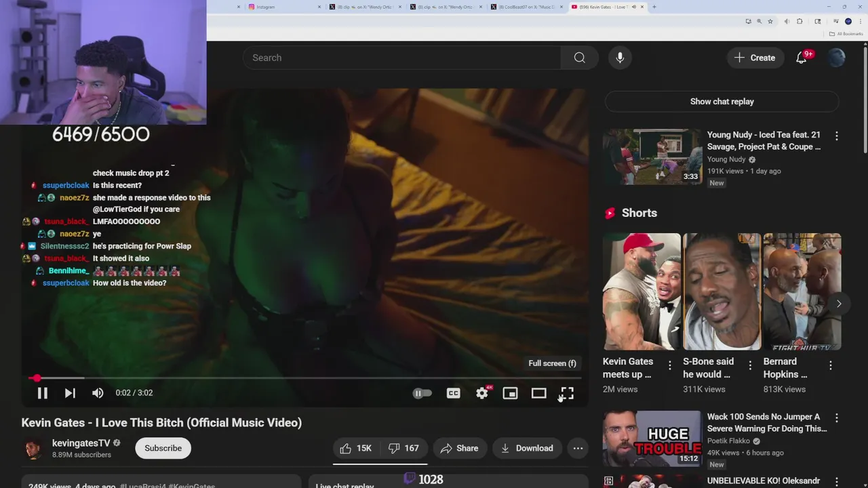The width and height of the screenshot is (868, 488).
Task: Open the Young Nudy channel name link
Action: 726,159
